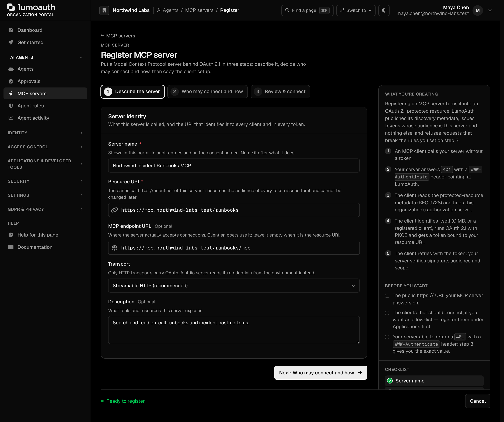Screen dimensions: 504x422
Task: Click the Server name input field
Action: pos(234,166)
